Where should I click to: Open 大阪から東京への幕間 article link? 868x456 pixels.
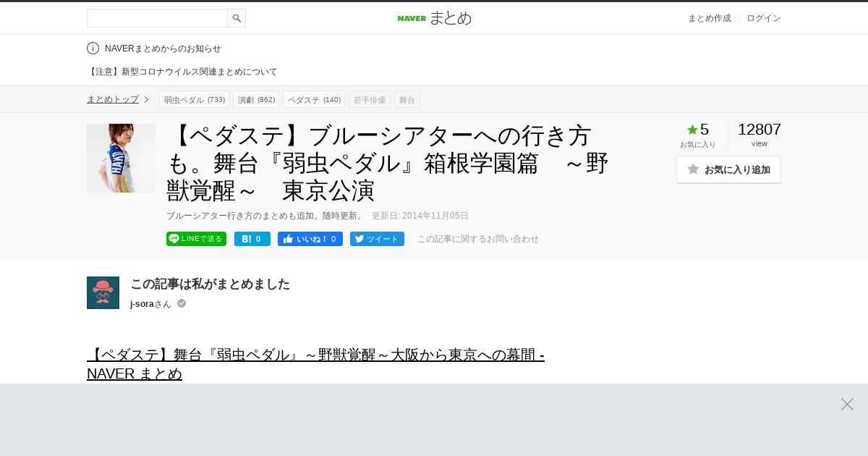315,364
